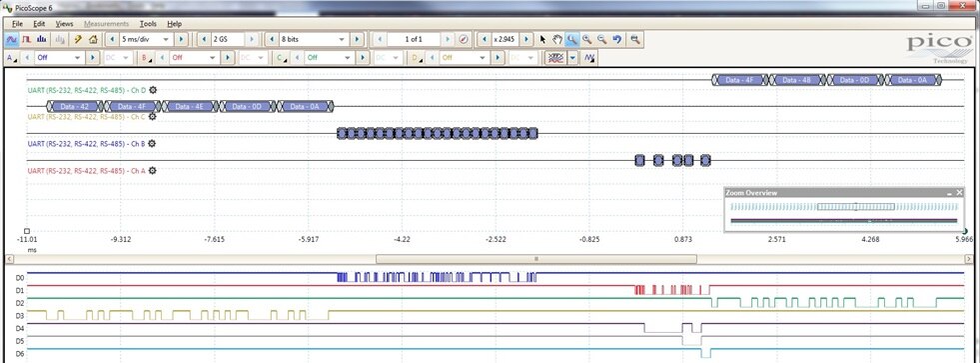Click the horizontal scrollbar thumb

[x=536, y=258]
